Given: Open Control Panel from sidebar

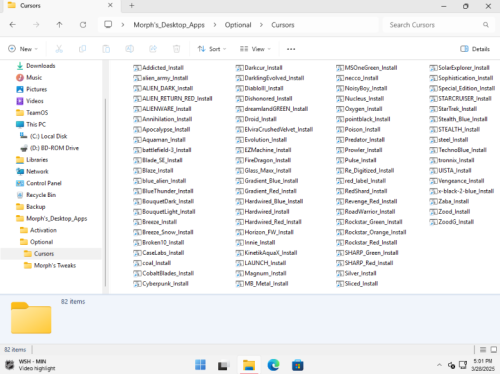Looking at the screenshot, I should pos(44,183).
